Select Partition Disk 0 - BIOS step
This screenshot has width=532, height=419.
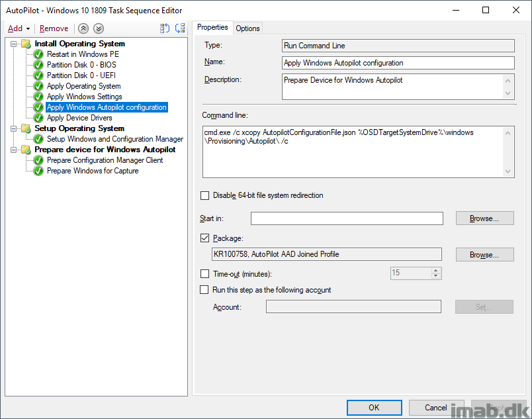click(81, 65)
